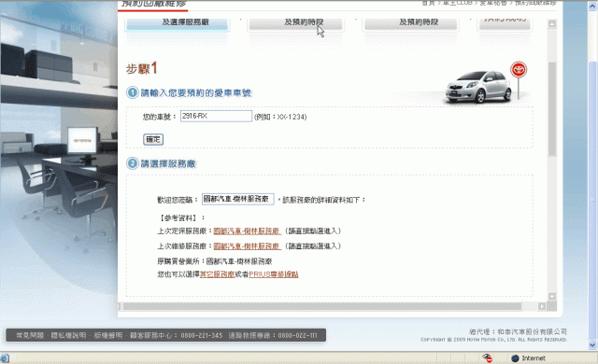Click the browser page scroll-down arrow
Image resolution: width=598 pixels, height=364 pixels.
[592, 345]
